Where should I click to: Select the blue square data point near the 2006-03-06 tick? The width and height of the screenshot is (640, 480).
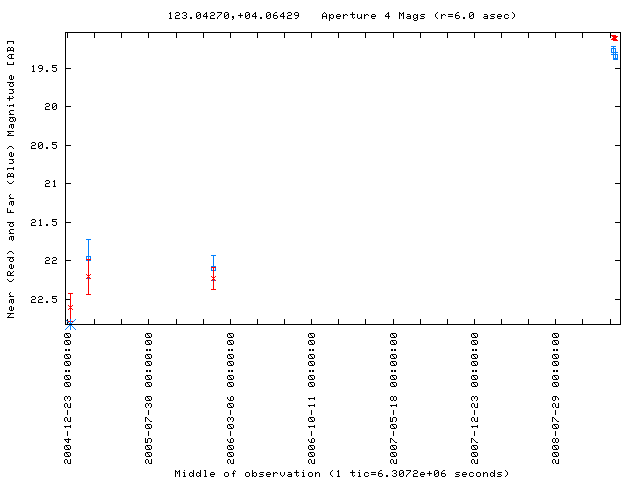213,269
